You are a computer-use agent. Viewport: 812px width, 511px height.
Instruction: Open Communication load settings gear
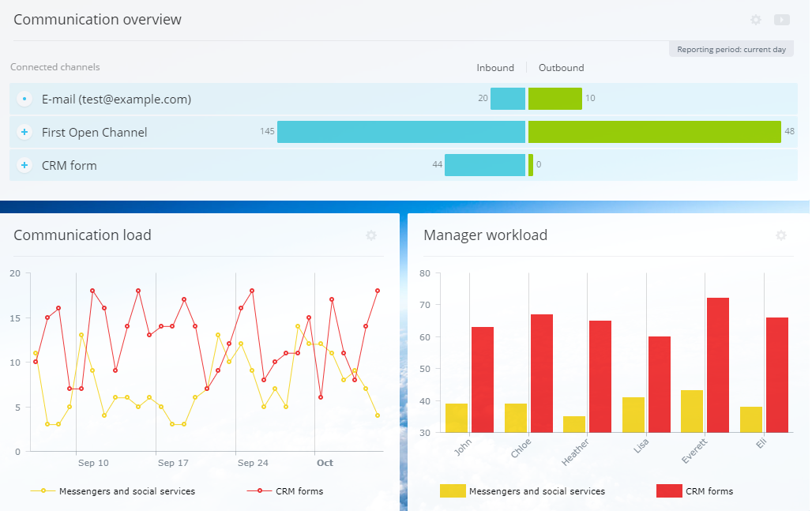point(371,235)
